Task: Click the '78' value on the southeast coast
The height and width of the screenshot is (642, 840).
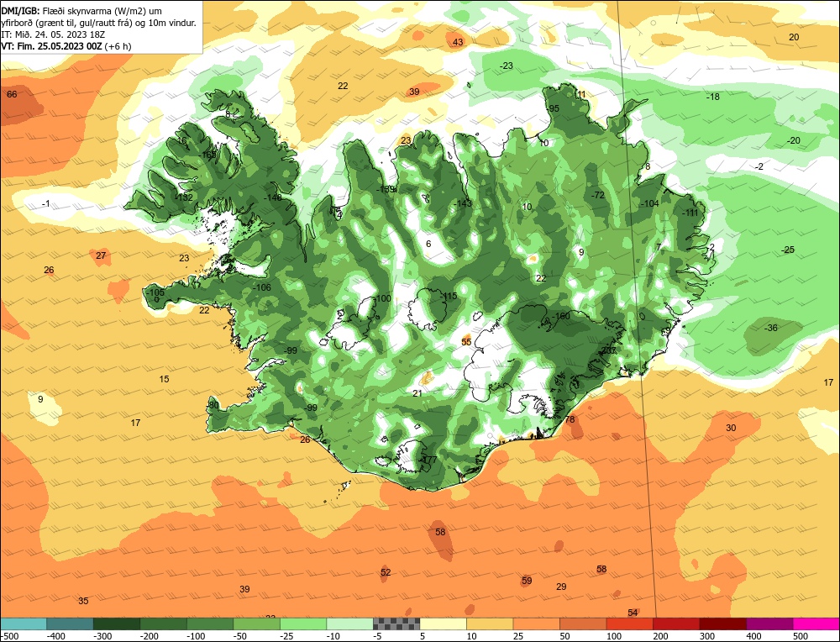Action: (570, 419)
